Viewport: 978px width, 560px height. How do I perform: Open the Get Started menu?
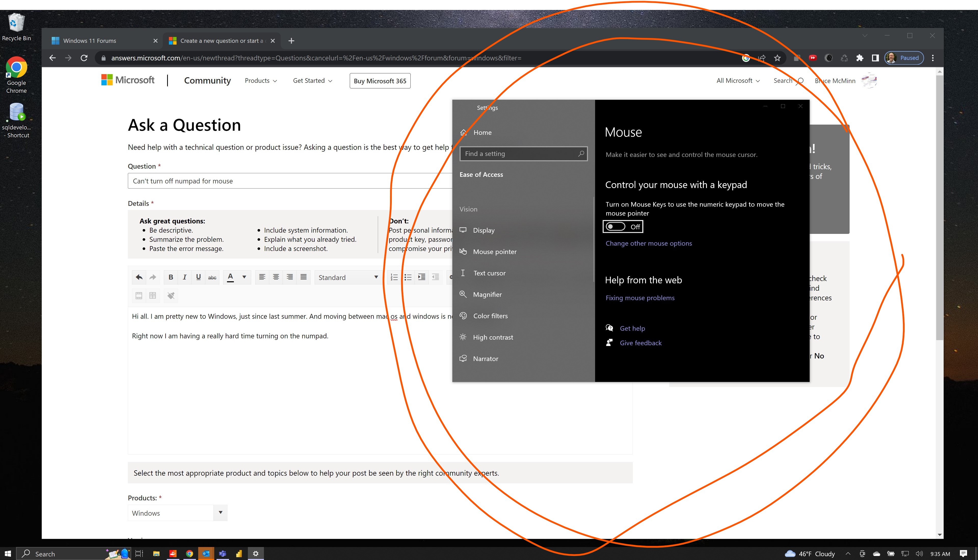pyautogui.click(x=312, y=81)
